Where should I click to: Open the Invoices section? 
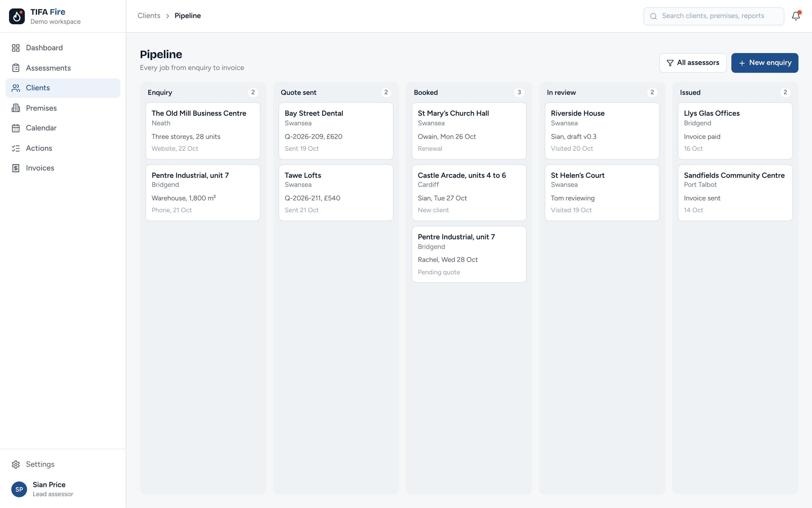coord(63,168)
